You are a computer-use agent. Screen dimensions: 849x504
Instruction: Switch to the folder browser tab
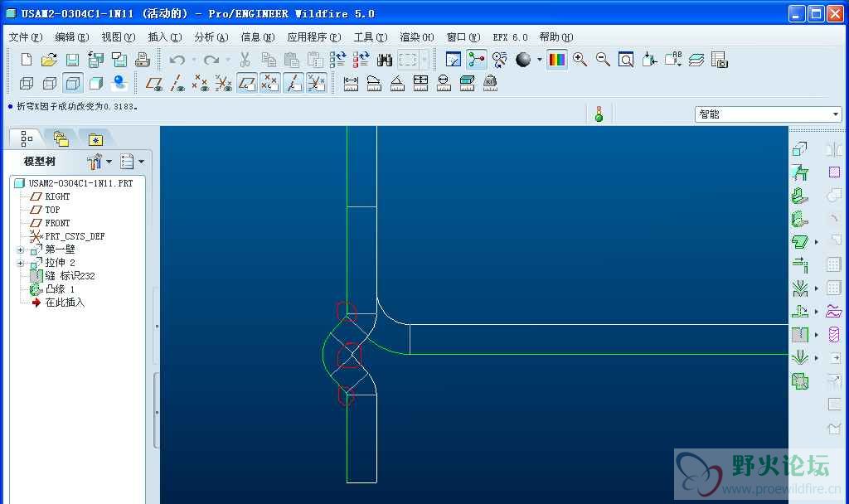click(61, 139)
